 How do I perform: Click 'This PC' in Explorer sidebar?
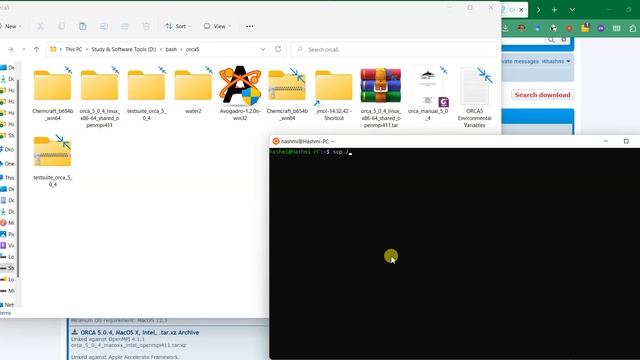[x=7, y=178]
